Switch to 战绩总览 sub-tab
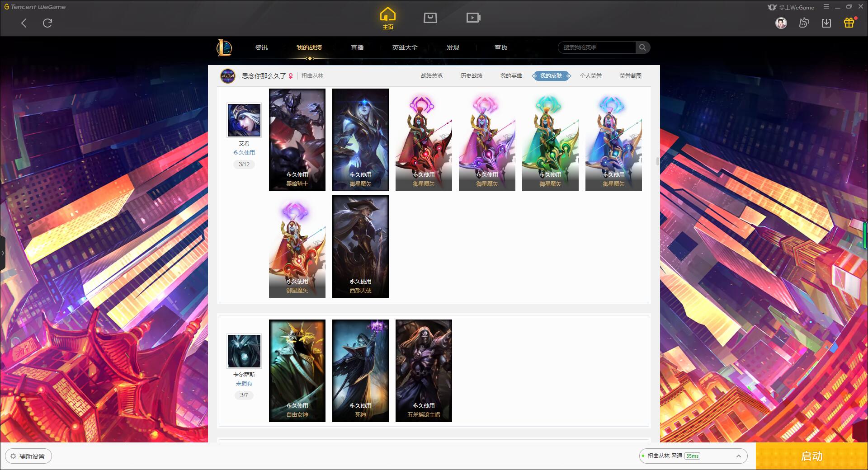Viewport: 868px width, 470px height. tap(432, 76)
